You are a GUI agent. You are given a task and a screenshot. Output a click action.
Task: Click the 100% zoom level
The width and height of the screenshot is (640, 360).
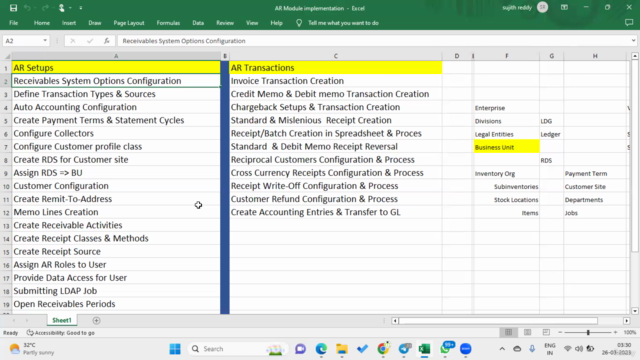630,333
